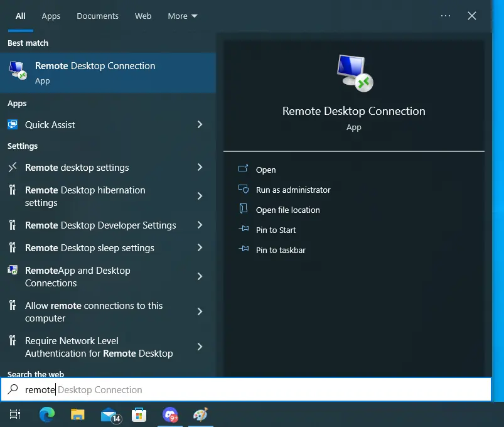The image size is (504, 427).
Task: Click the Pin to taskbar pin icon
Action: tap(244, 249)
